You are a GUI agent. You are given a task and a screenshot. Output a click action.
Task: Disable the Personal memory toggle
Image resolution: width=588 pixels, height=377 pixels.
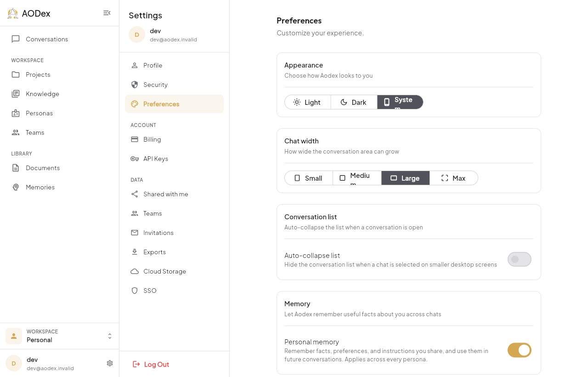520,350
